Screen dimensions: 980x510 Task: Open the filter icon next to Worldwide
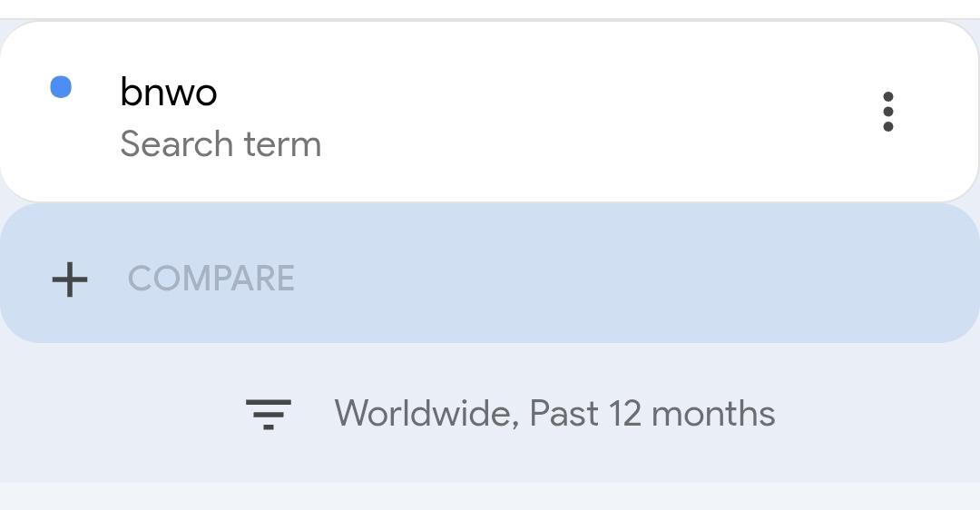[269, 414]
